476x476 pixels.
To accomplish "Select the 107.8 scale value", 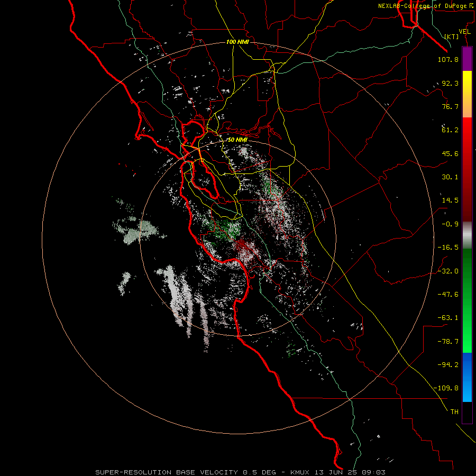I will (x=448, y=59).
